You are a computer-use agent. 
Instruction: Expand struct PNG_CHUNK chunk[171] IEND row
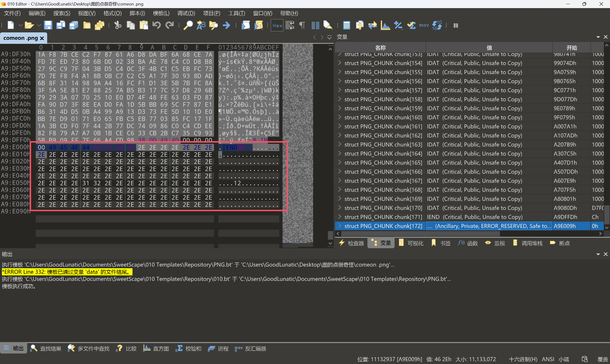[x=340, y=217]
